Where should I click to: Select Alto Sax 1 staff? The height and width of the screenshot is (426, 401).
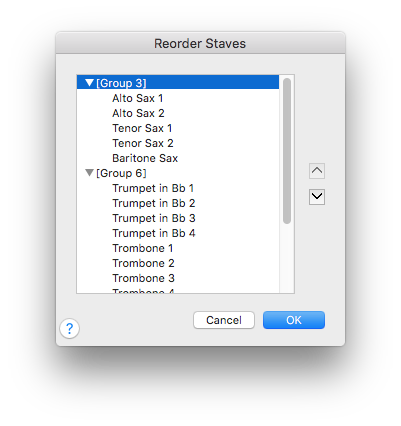coord(178,98)
